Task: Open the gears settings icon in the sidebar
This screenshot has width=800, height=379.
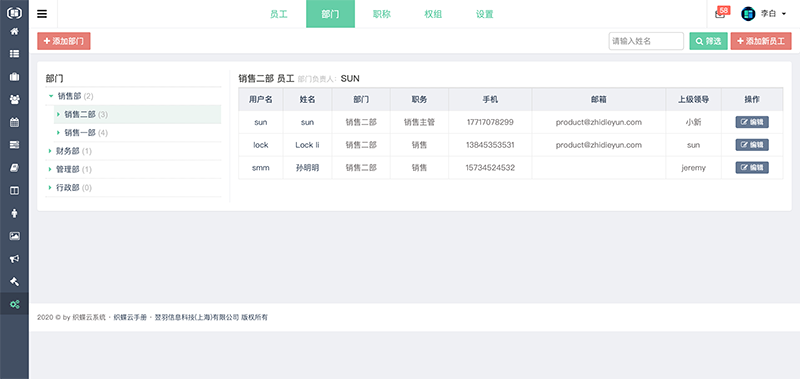Action: point(14,305)
